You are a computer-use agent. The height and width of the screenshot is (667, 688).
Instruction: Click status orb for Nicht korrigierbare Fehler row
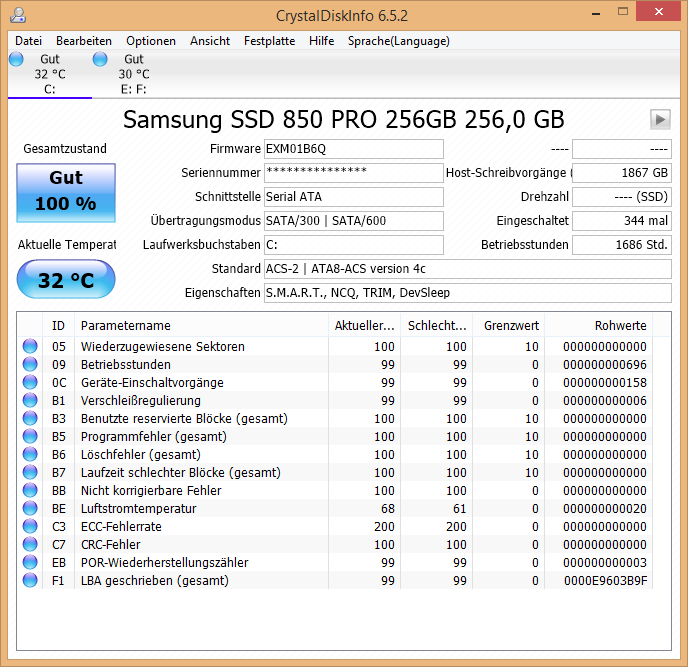30,490
